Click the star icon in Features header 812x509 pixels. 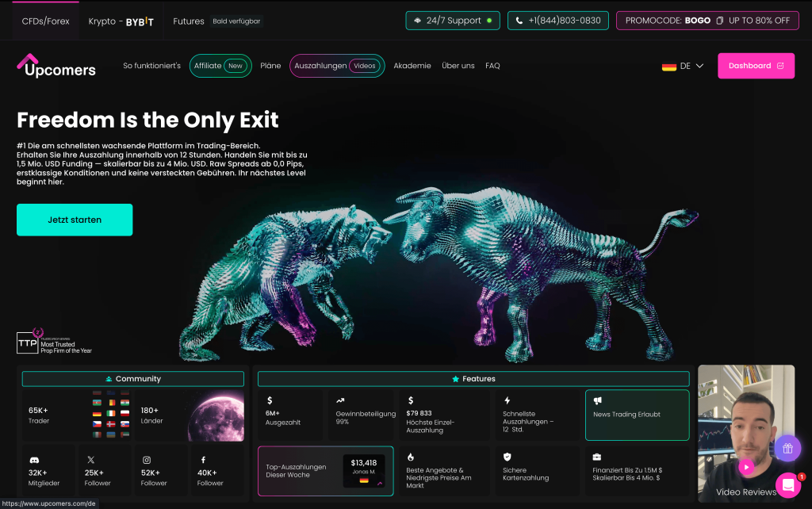point(456,379)
